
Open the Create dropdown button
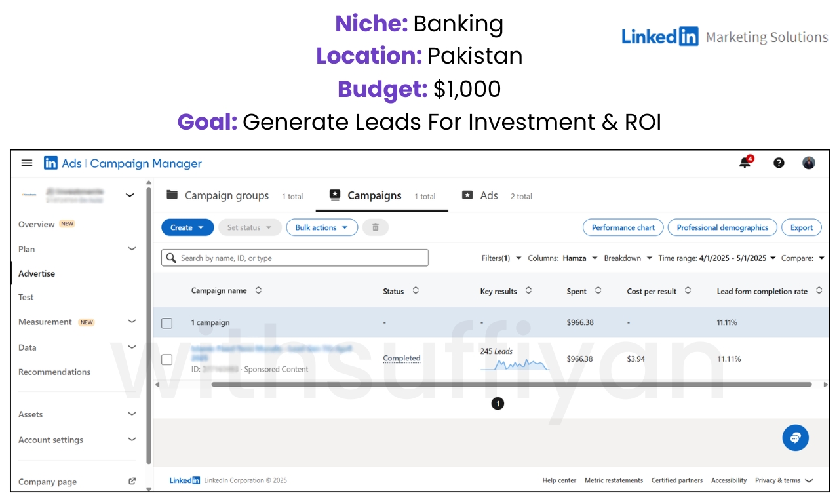tap(187, 227)
